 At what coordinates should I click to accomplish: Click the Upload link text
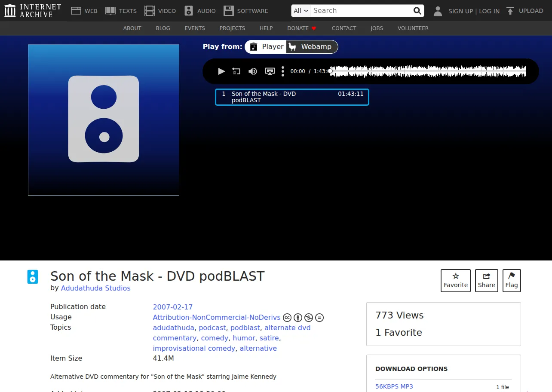(x=531, y=11)
